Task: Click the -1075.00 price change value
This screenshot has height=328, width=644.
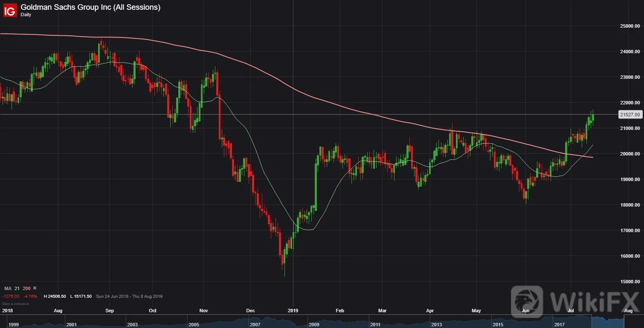Action: coord(11,296)
